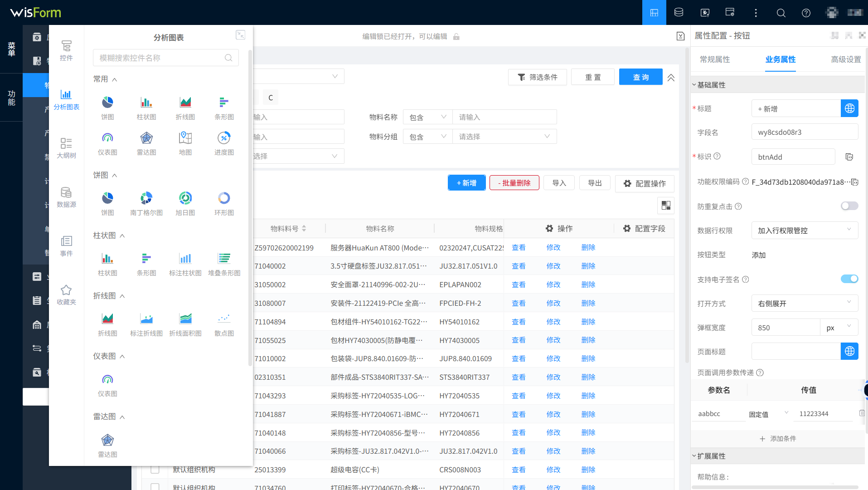Click the copy icon next to 标识 field
This screenshot has height=490, width=868.
pos(849,157)
